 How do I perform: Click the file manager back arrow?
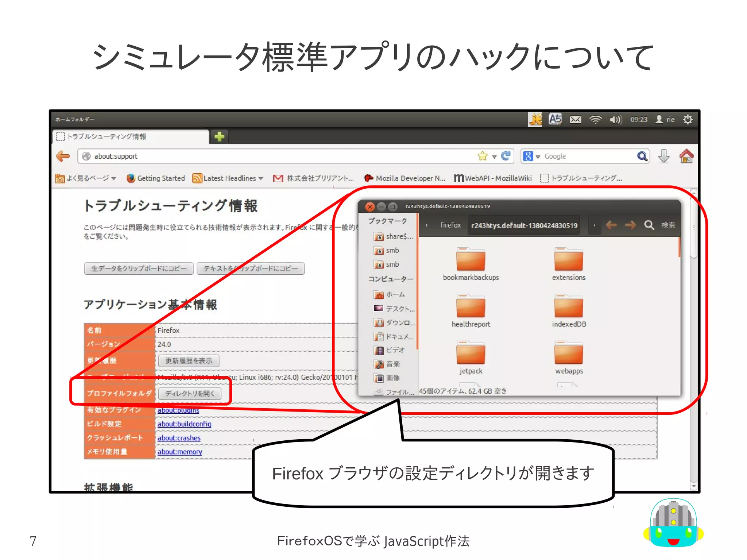pyautogui.click(x=611, y=225)
